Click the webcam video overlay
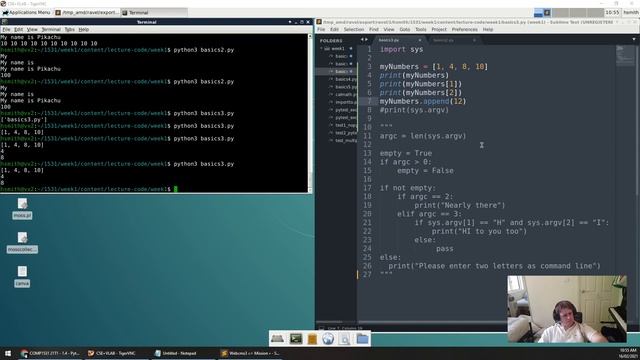The image size is (640, 360). [567, 309]
